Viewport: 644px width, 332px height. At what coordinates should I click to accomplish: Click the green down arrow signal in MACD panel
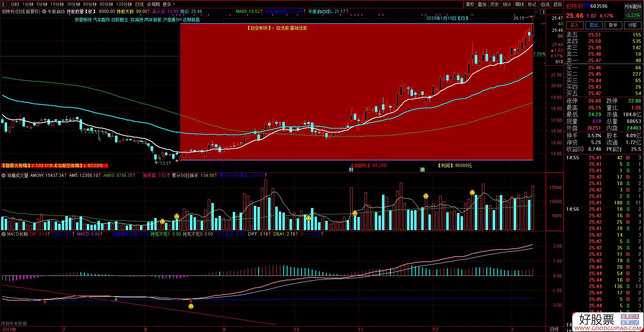click(116, 299)
